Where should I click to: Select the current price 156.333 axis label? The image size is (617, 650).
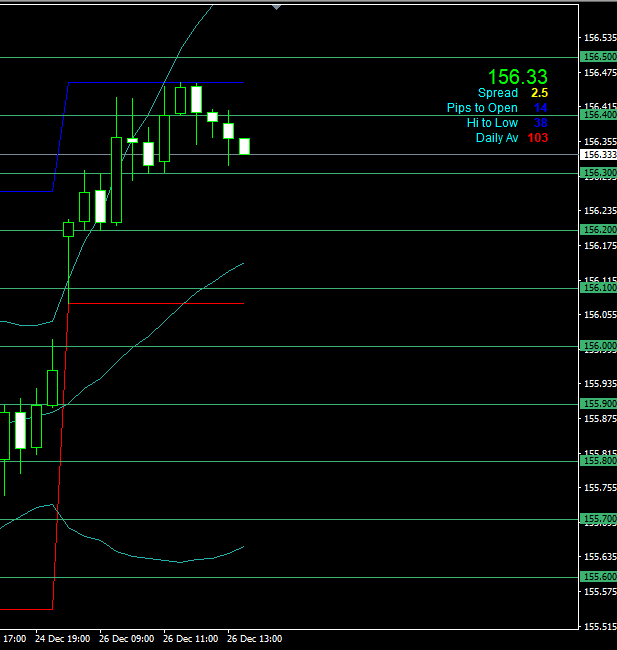tap(599, 155)
